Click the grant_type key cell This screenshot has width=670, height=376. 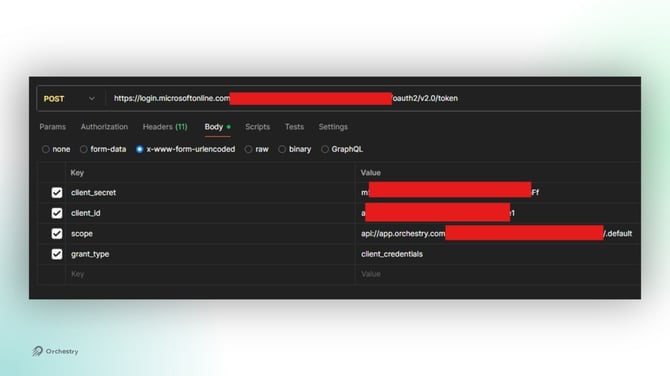pos(210,254)
